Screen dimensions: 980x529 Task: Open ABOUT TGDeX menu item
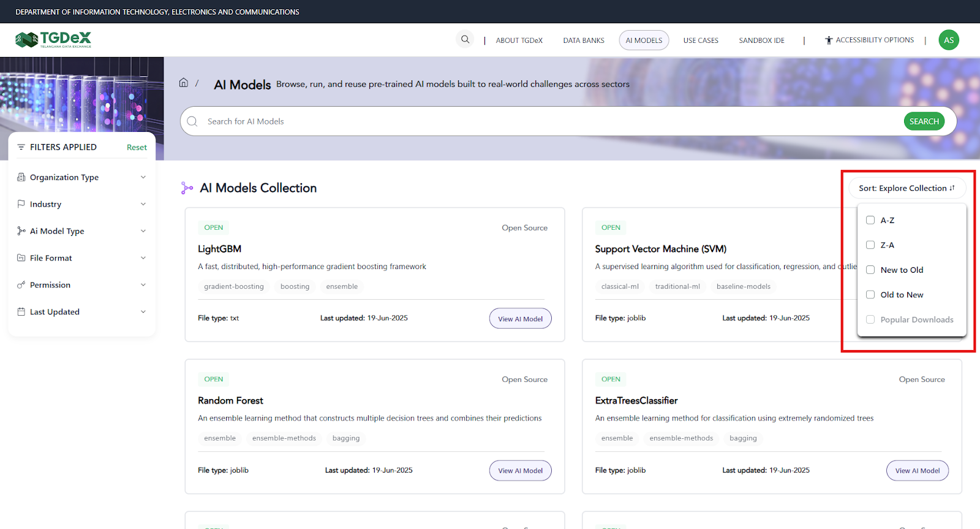tap(519, 40)
